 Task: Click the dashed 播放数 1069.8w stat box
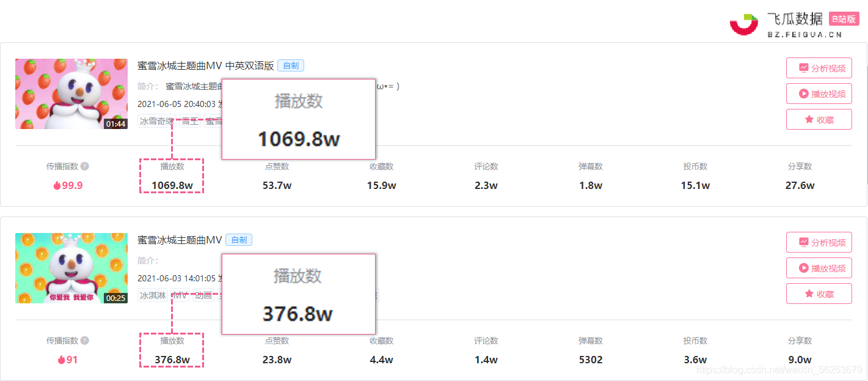click(x=172, y=176)
